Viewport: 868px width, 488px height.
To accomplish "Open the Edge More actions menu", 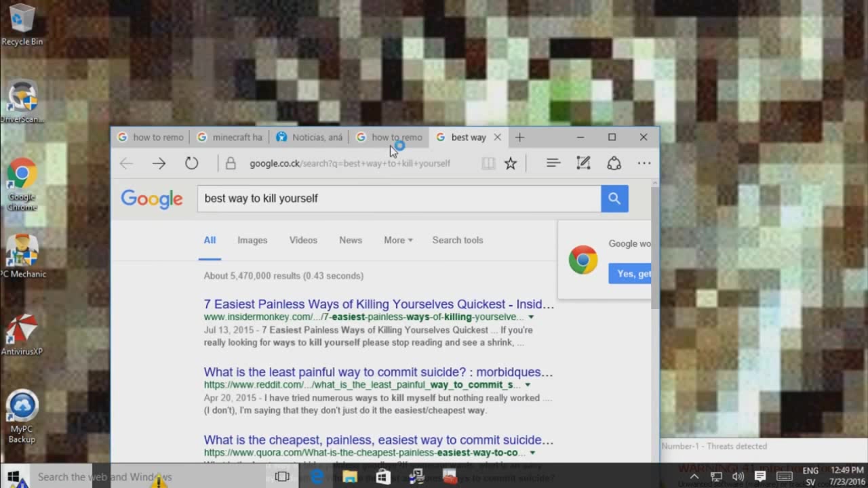I will [644, 163].
